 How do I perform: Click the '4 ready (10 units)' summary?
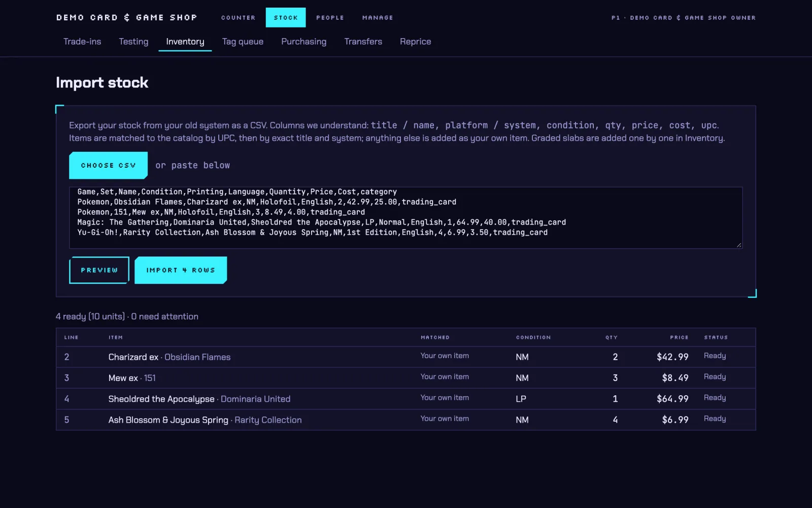pos(90,316)
